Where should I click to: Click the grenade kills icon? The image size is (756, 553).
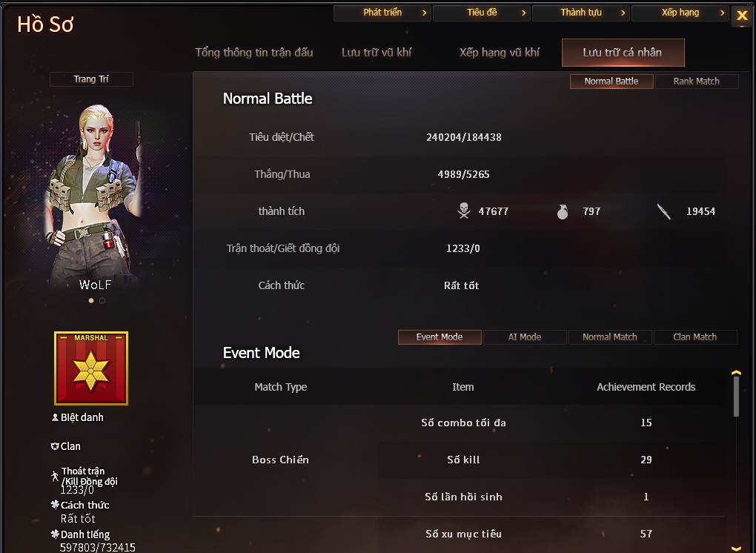(562, 212)
